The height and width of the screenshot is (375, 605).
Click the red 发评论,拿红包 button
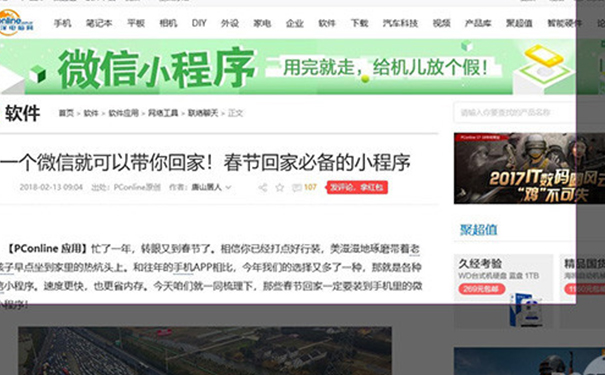[x=357, y=188]
